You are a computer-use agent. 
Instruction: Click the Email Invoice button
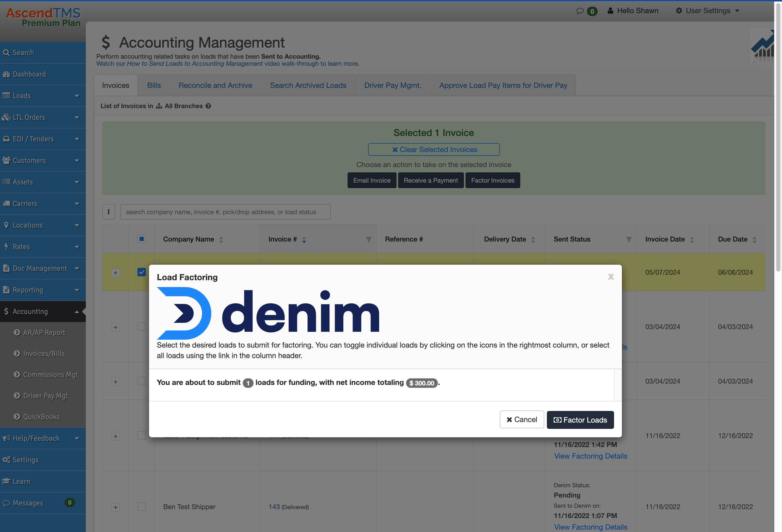(x=372, y=180)
